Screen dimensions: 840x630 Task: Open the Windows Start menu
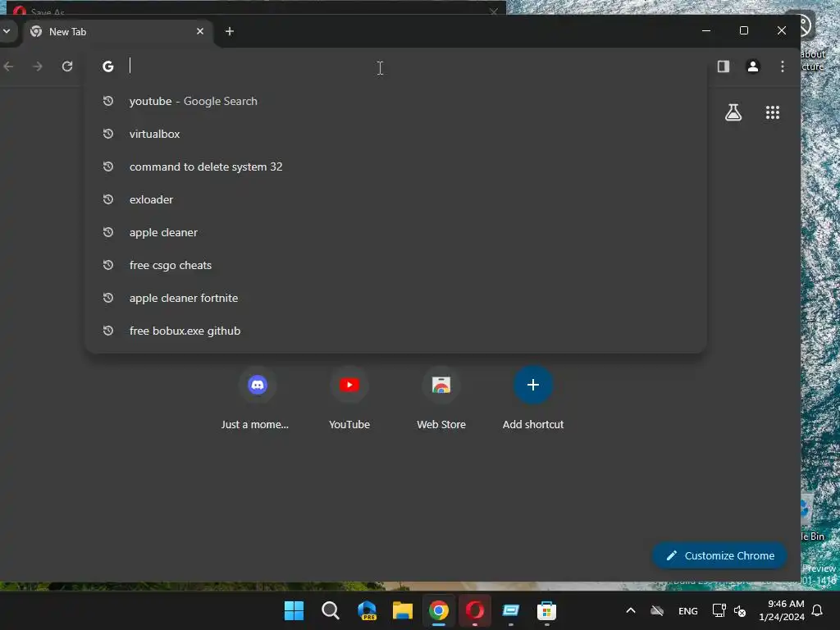(x=294, y=610)
